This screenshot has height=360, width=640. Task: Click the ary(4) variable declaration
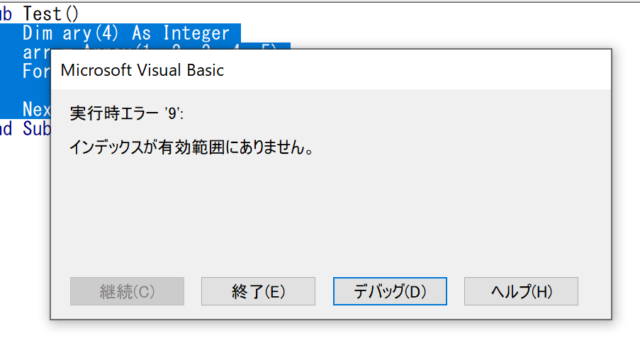(x=91, y=33)
